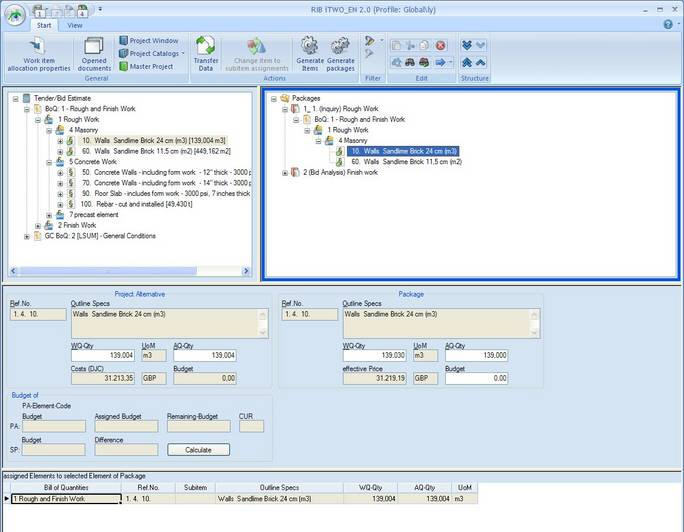684x532 pixels.
Task: Expand the 2 Finish Work tree node
Action: coord(36,225)
